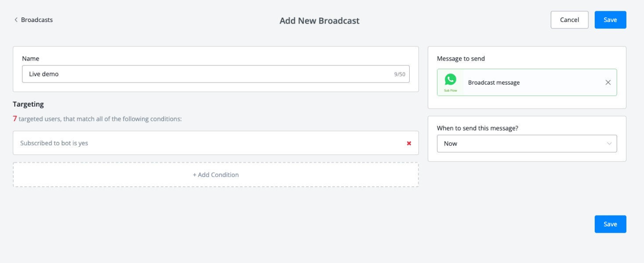The image size is (644, 263).
Task: Open the 'When to send' Now dropdown
Action: click(526, 144)
